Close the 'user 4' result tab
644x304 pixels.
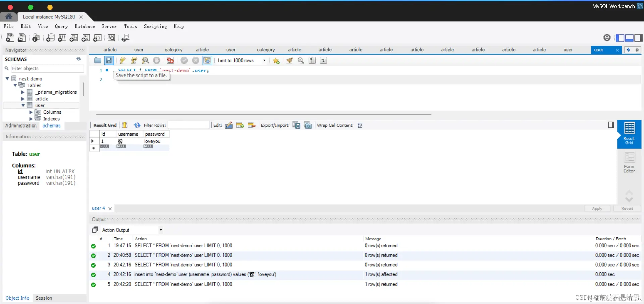point(110,209)
